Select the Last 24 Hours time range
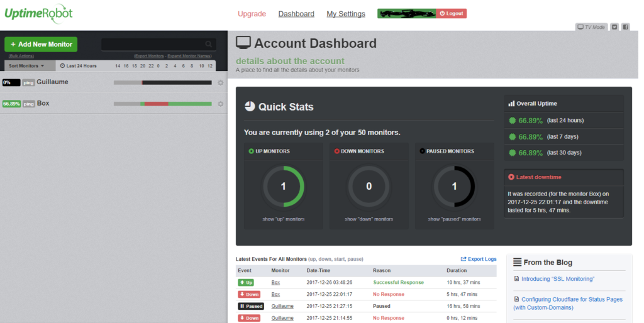This screenshot has height=323, width=644. coord(79,65)
